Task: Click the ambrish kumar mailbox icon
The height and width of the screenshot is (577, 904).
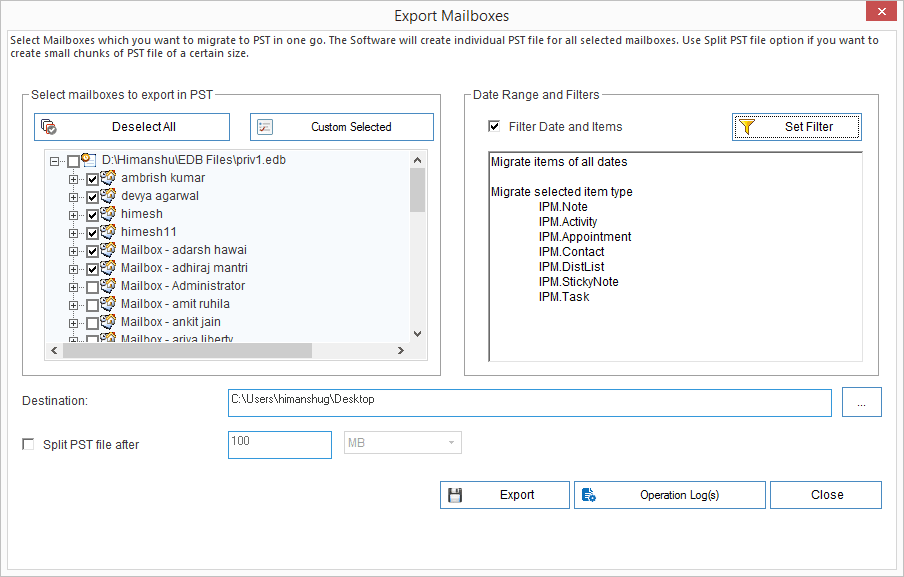Action: point(108,178)
